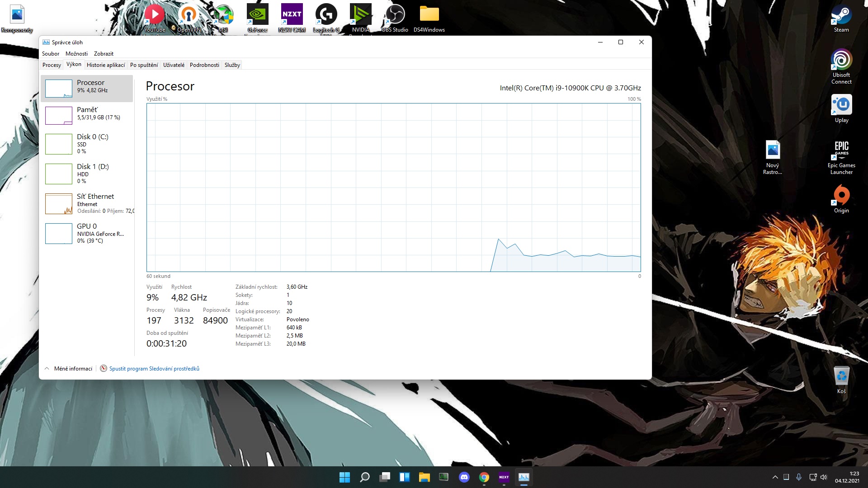This screenshot has height=488, width=868.
Task: Click the Spustit program Sledování prostředků link
Action: click(x=154, y=368)
